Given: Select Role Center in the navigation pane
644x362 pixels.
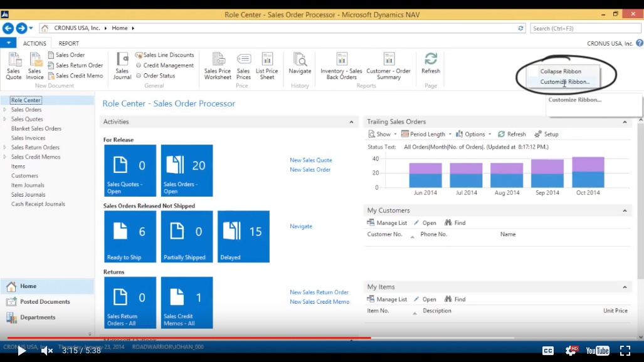Looking at the screenshot, I should pyautogui.click(x=26, y=100).
